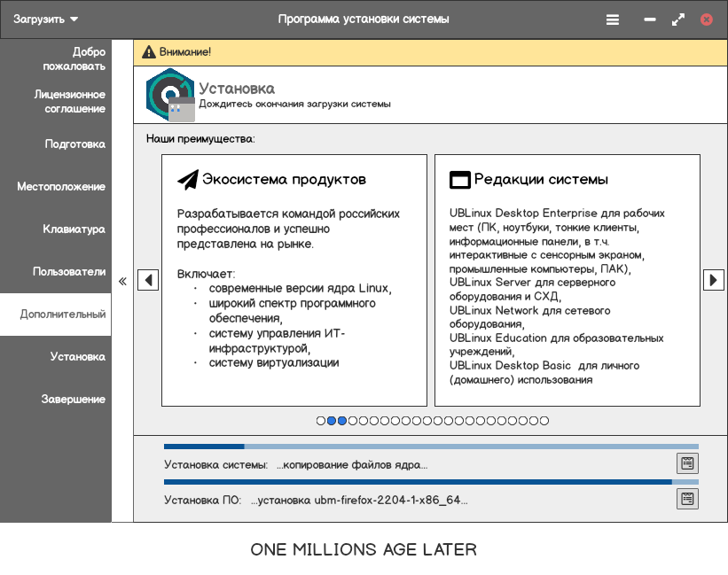Open the Клавиатура step
The width and height of the screenshot is (728, 575).
click(x=56, y=229)
